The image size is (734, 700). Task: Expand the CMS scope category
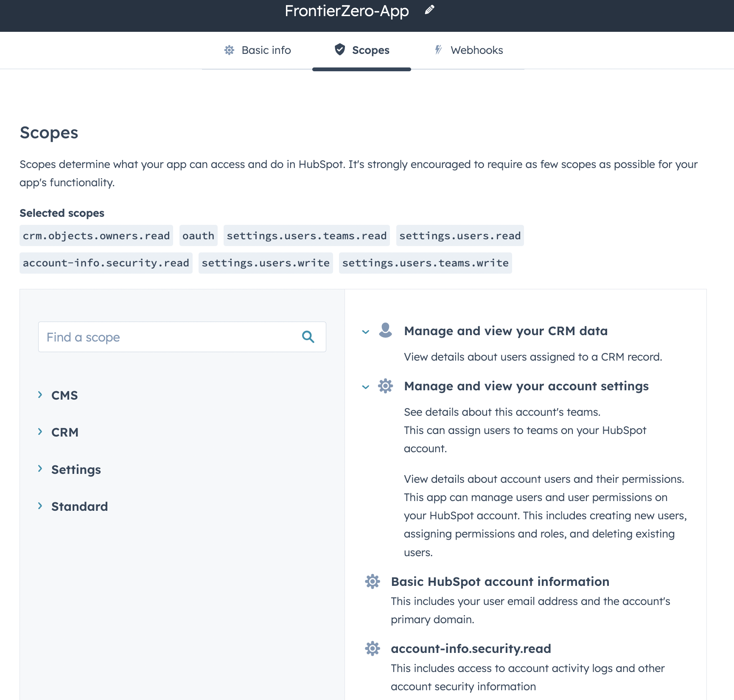[40, 395]
